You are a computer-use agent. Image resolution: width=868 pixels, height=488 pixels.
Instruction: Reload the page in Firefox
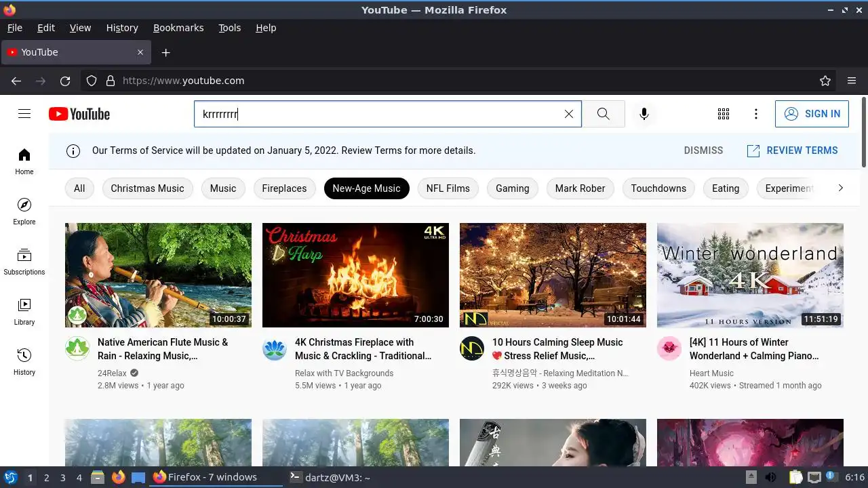coord(65,81)
